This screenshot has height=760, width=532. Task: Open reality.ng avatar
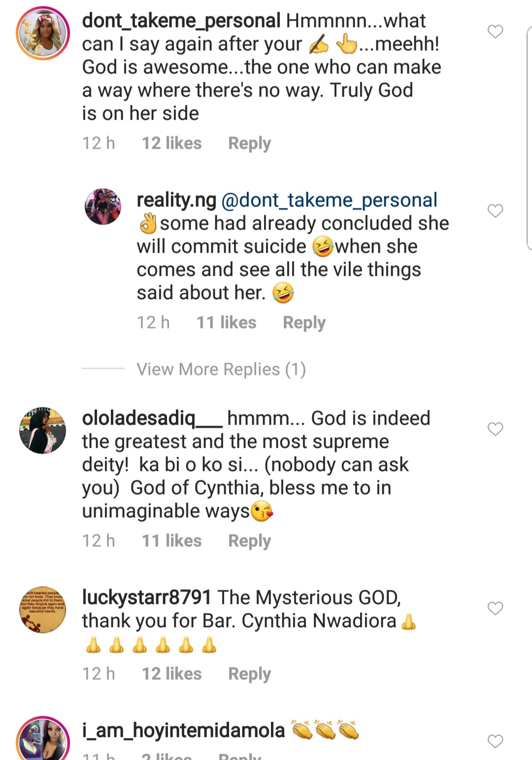103,206
